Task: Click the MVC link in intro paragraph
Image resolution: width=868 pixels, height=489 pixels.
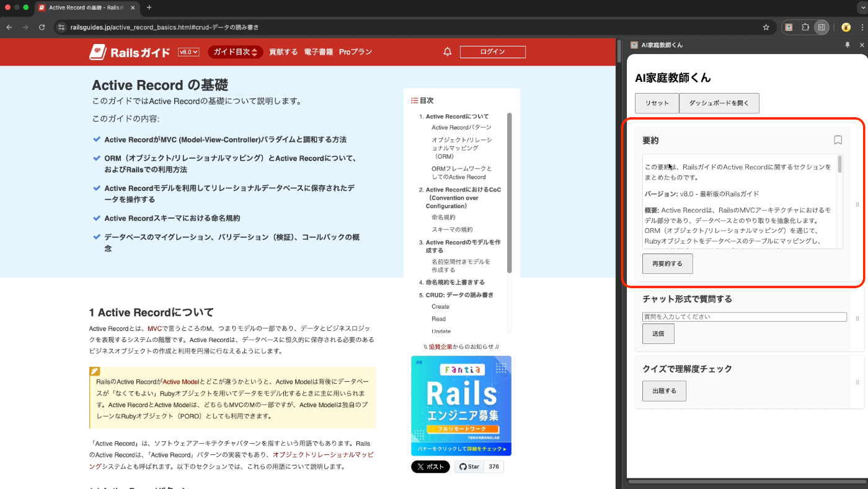Action: click(154, 328)
